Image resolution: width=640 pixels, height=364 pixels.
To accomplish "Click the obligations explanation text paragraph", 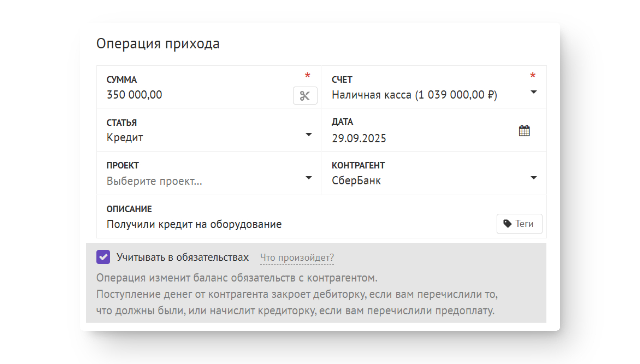I will click(x=296, y=294).
